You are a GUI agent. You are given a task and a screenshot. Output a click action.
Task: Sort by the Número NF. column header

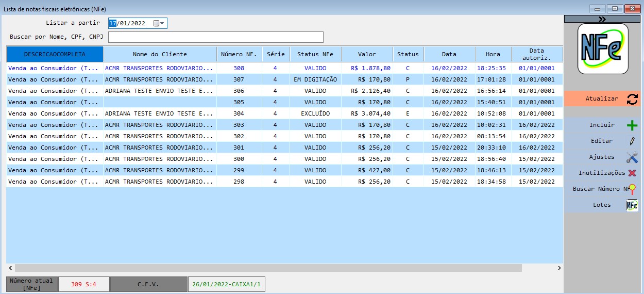click(x=239, y=54)
